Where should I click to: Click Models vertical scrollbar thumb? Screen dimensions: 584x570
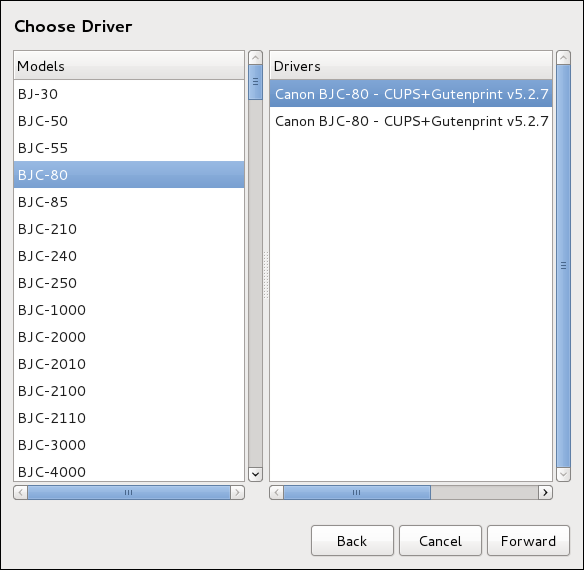pos(255,82)
